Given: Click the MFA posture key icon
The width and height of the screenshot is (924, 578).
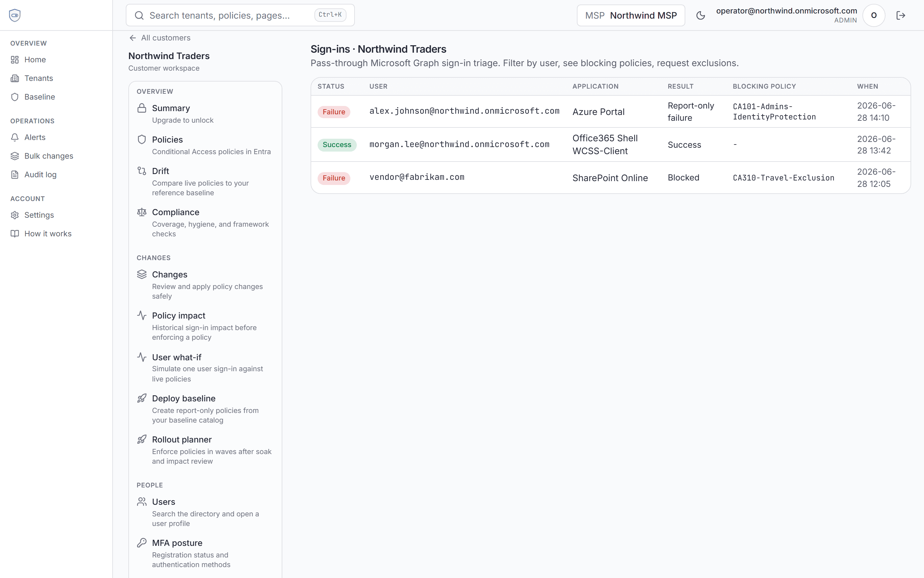Looking at the screenshot, I should (142, 543).
